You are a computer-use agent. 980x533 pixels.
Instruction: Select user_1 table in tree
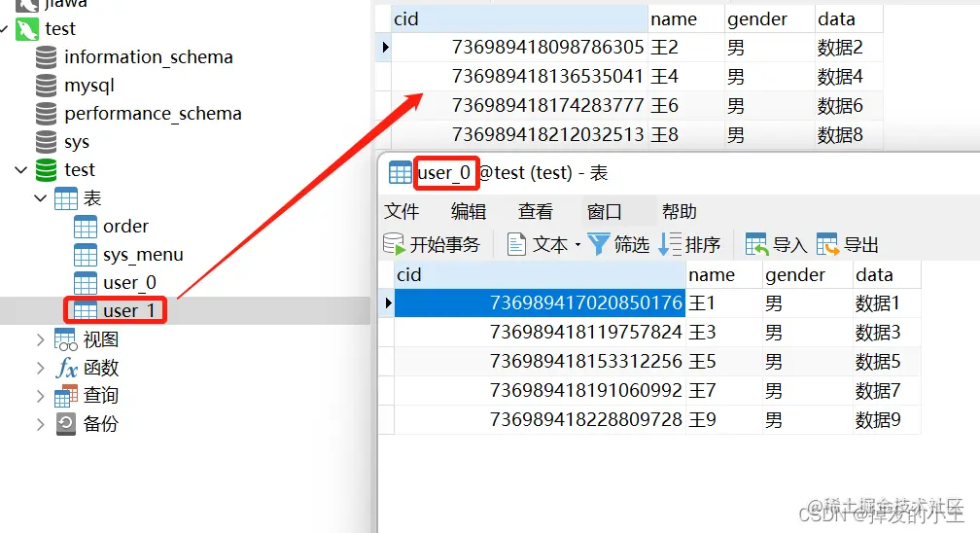(128, 311)
